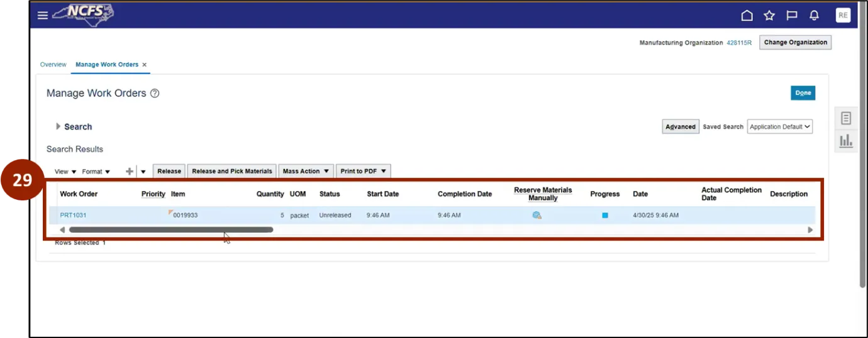
Task: Click the Quantity column header
Action: pos(270,194)
